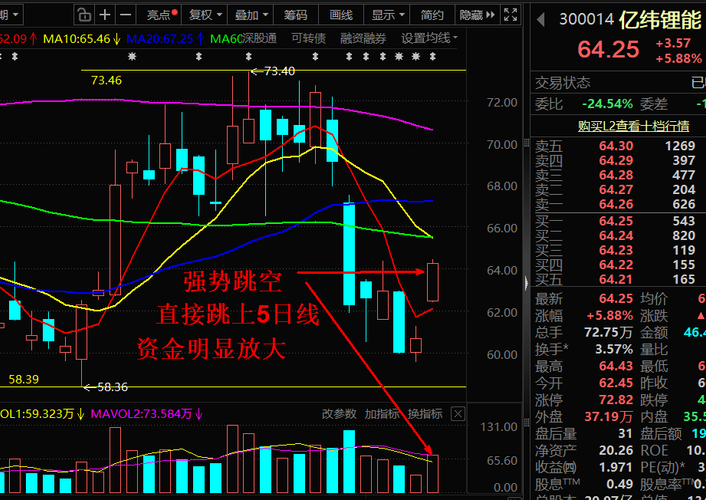Image resolution: width=706 pixels, height=500 pixels.
Task: Open the 设置均线 moving-average settings dropdown
Action: point(429,39)
